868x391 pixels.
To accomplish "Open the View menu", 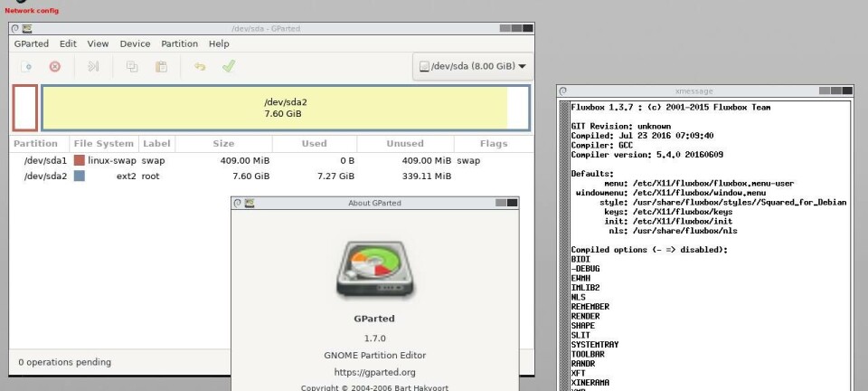I will coord(98,43).
